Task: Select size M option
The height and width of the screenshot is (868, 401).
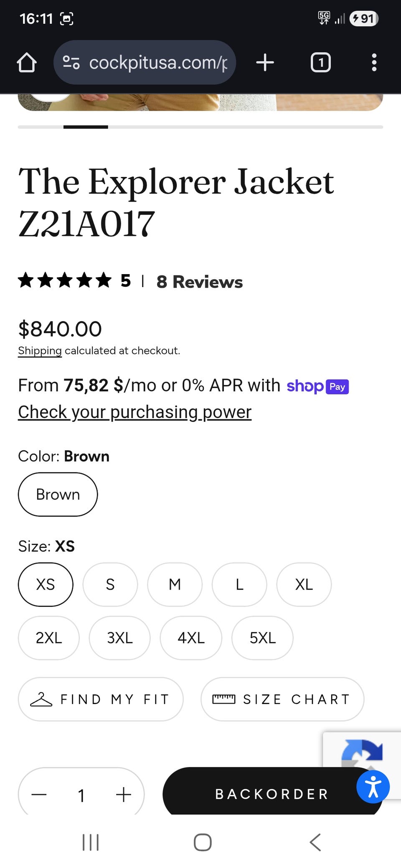Action: 175,584
